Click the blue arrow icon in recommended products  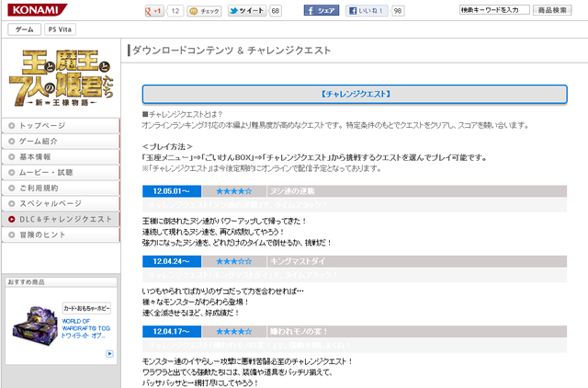pyautogui.click(x=109, y=353)
